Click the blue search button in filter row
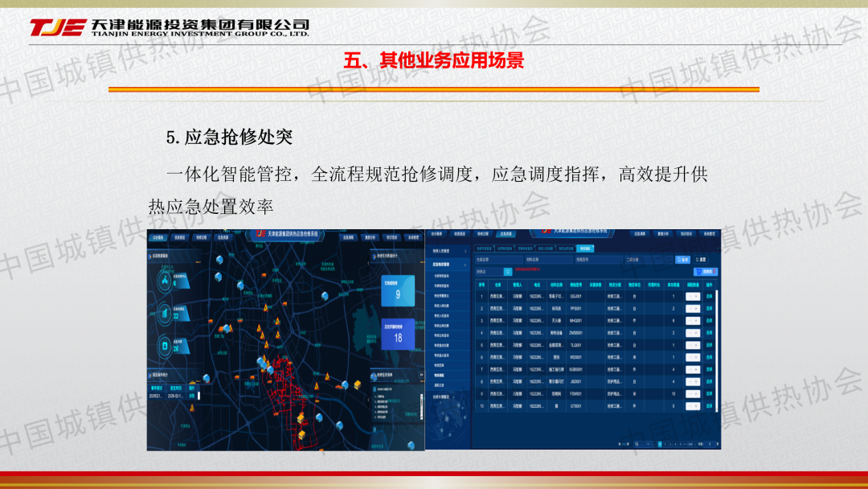This screenshot has height=489, width=868. pyautogui.click(x=682, y=260)
